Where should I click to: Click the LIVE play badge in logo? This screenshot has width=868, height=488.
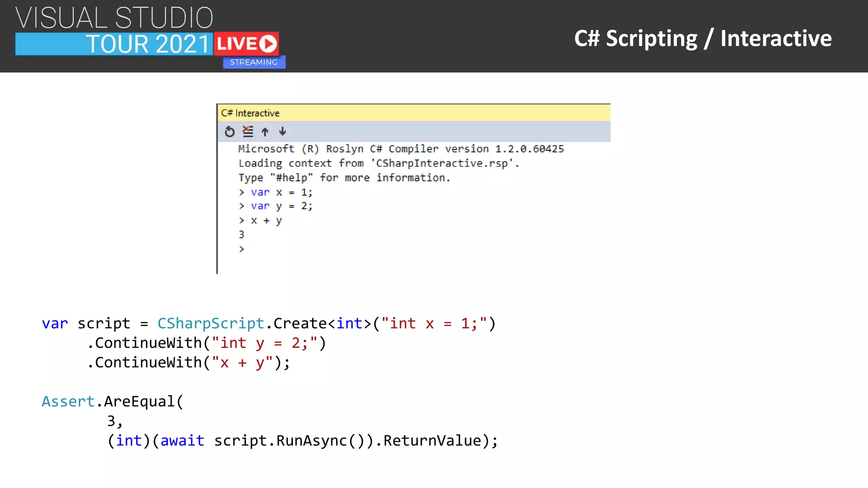(x=246, y=44)
